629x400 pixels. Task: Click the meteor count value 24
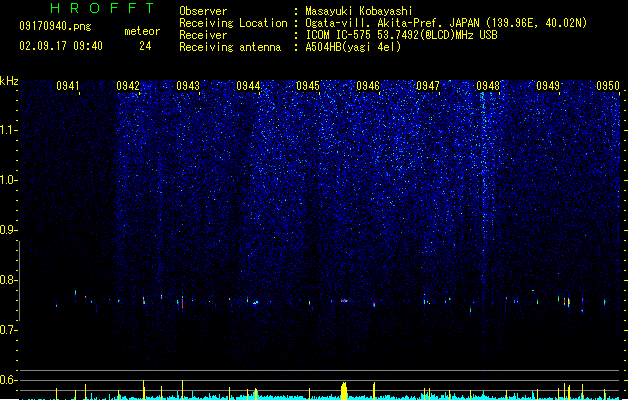point(145,46)
